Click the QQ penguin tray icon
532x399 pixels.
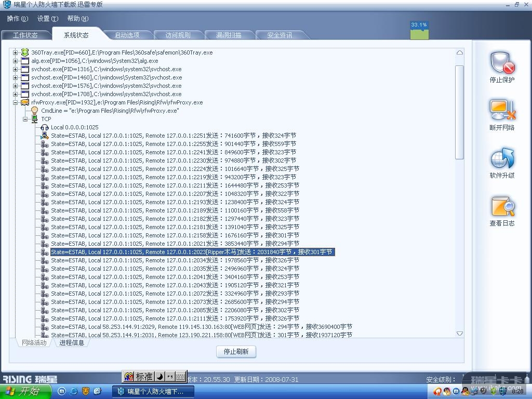pos(465,391)
